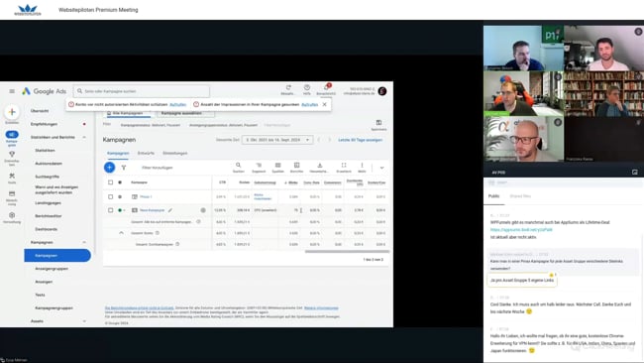Go to previous date range arrow
644x363 pixels.
(319, 140)
